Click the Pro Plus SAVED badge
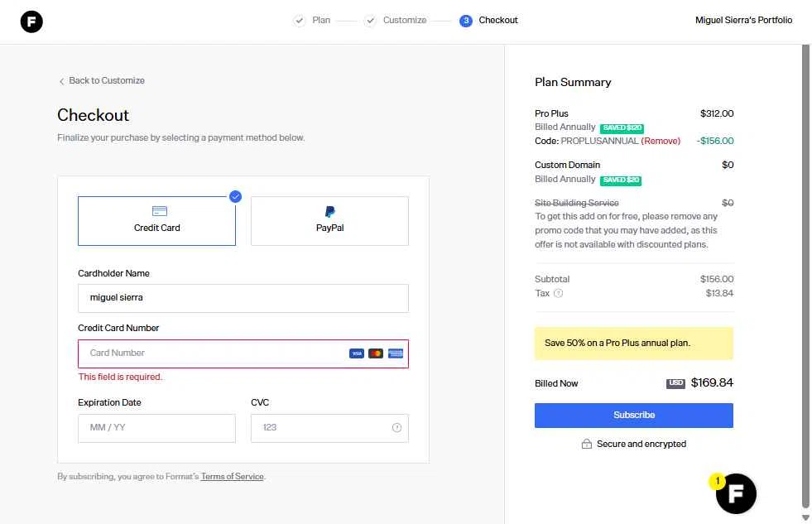The image size is (812, 524). click(x=622, y=127)
